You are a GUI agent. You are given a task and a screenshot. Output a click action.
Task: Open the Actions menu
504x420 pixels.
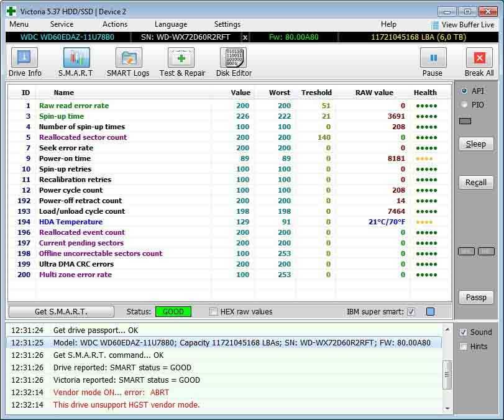(115, 24)
